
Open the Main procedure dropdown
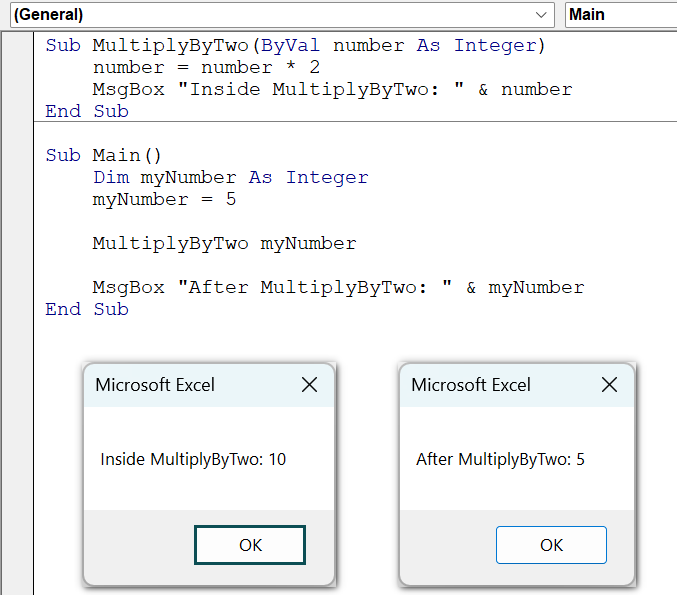[621, 15]
